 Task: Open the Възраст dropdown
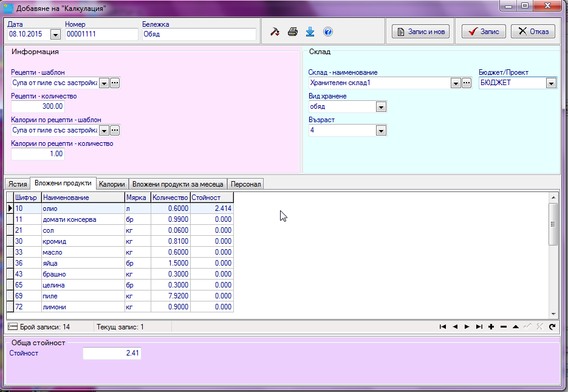pyautogui.click(x=381, y=131)
